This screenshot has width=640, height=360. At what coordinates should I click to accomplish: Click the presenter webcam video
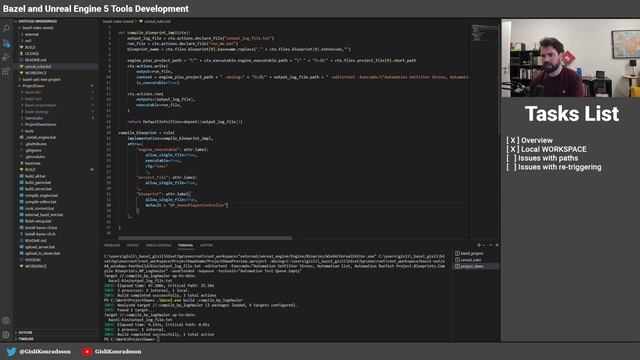pyautogui.click(x=570, y=58)
